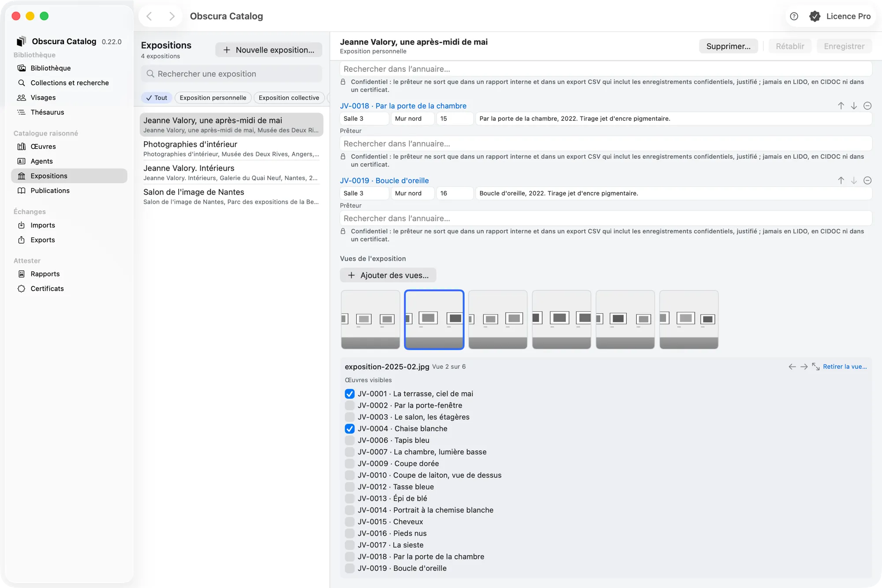Select Exposition personnelle filter
882x588 pixels.
pyautogui.click(x=213, y=97)
